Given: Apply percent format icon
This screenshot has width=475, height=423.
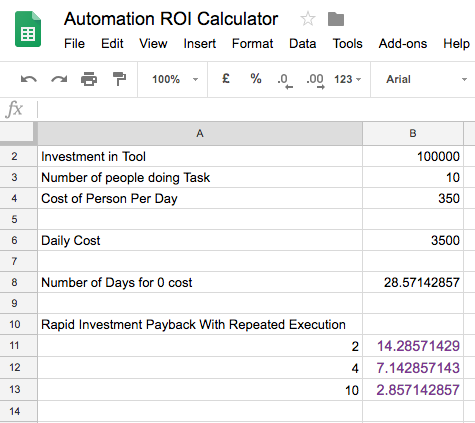Looking at the screenshot, I should coord(256,79).
